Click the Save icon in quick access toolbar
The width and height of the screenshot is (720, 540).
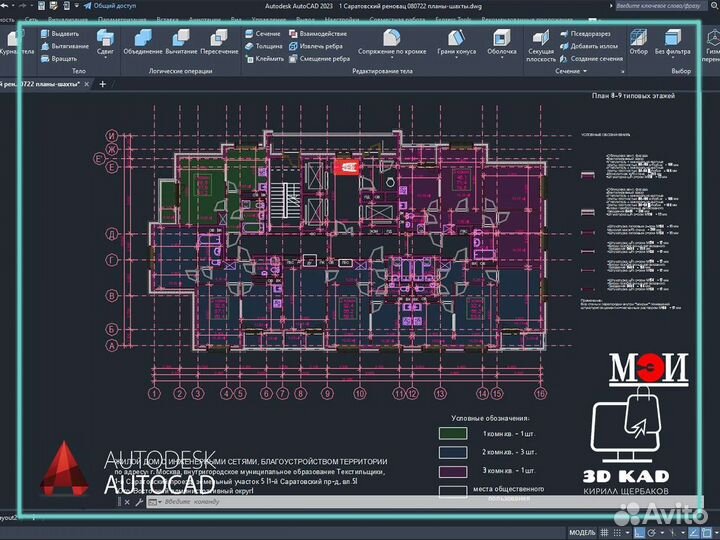(41, 6)
